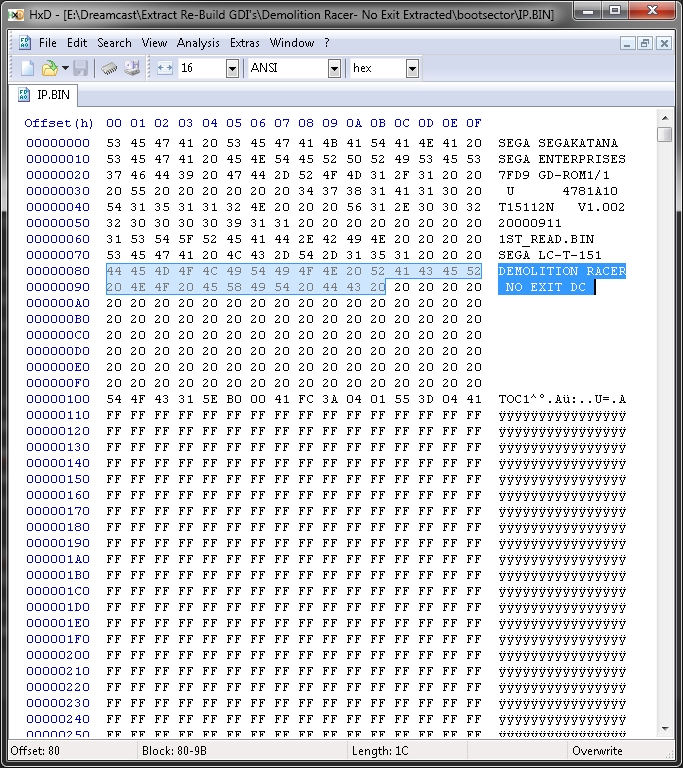
Task: Click the Open file folder icon
Action: [49, 68]
